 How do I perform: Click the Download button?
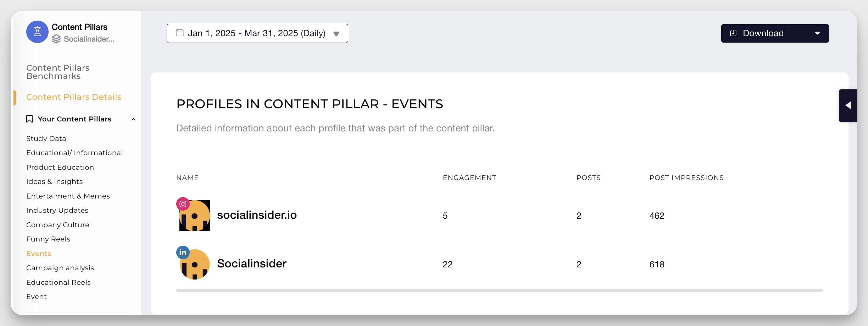(775, 33)
